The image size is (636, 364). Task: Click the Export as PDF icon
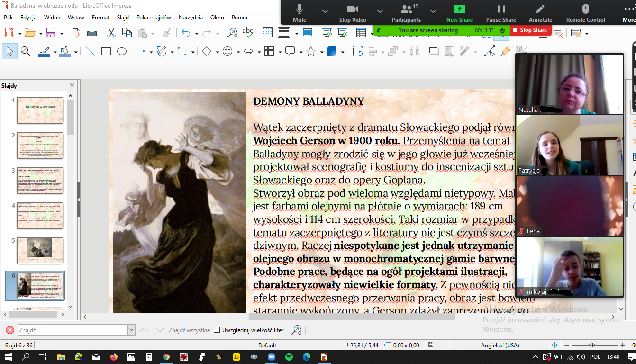pos(77,33)
